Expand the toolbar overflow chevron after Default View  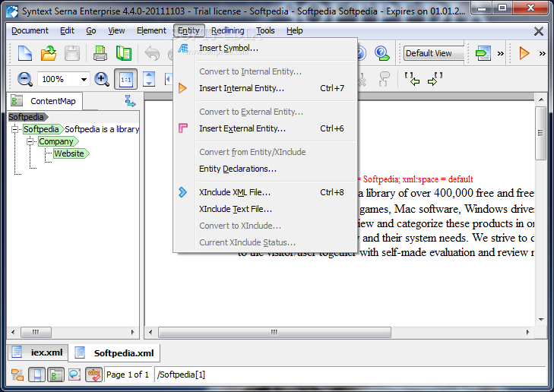pos(501,54)
